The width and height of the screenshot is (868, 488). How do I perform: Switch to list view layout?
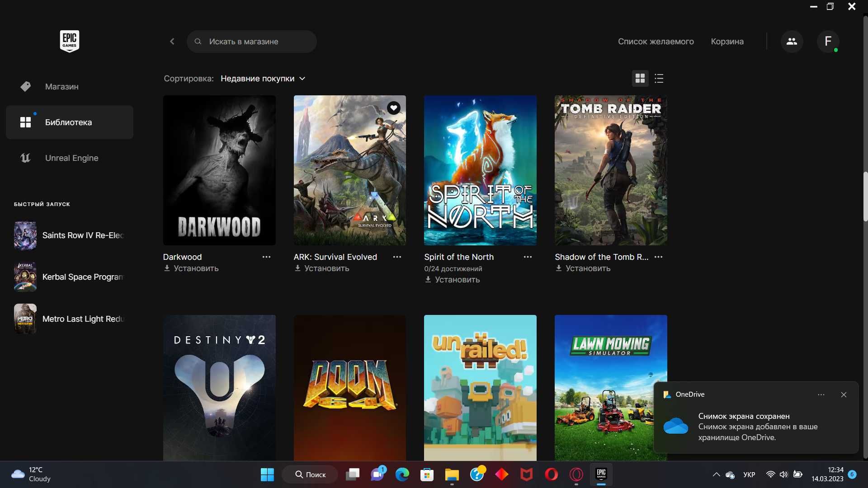[659, 79]
